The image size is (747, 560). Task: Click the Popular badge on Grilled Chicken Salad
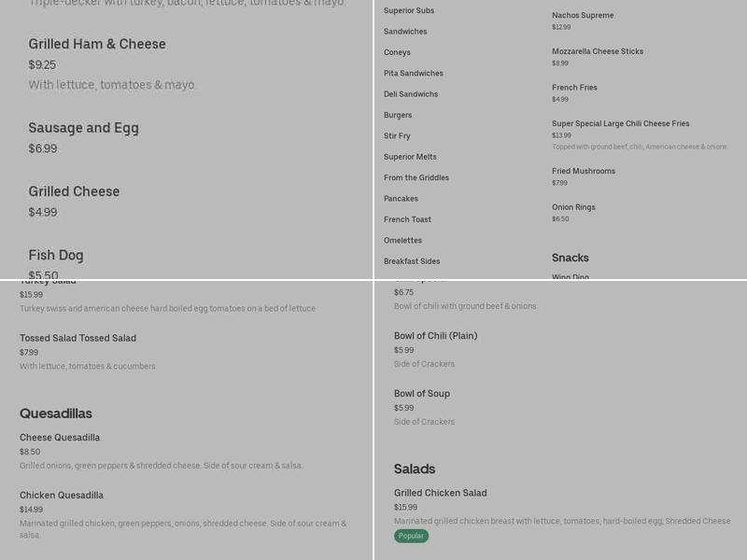(x=411, y=536)
